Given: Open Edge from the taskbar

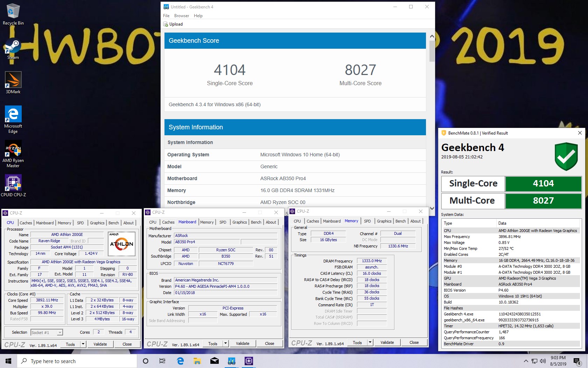Looking at the screenshot, I should 180,361.
